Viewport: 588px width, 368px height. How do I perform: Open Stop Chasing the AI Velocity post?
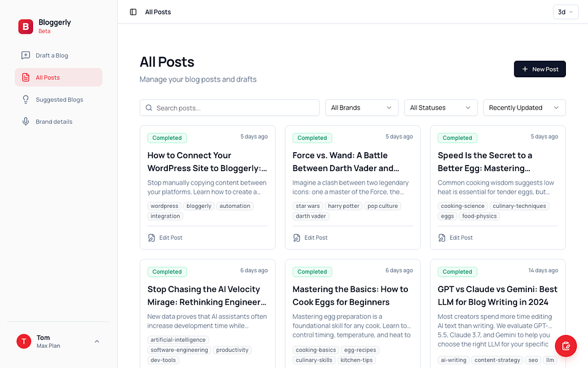(207, 296)
